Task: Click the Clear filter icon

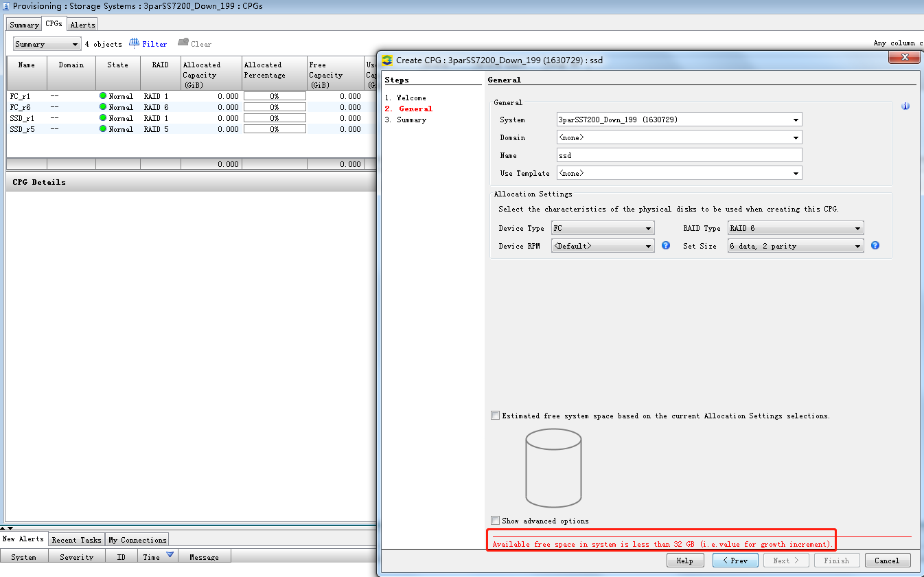Action: (x=183, y=43)
